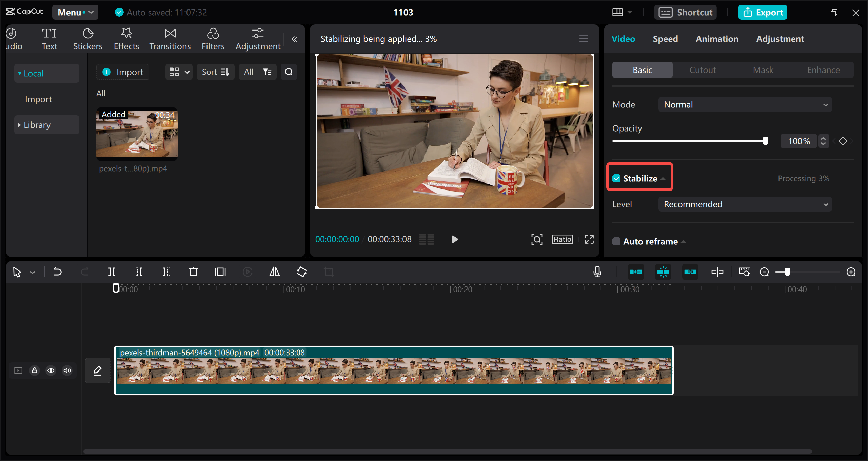Viewport: 868px width, 461px height.
Task: Switch to the Speed tab
Action: (665, 39)
